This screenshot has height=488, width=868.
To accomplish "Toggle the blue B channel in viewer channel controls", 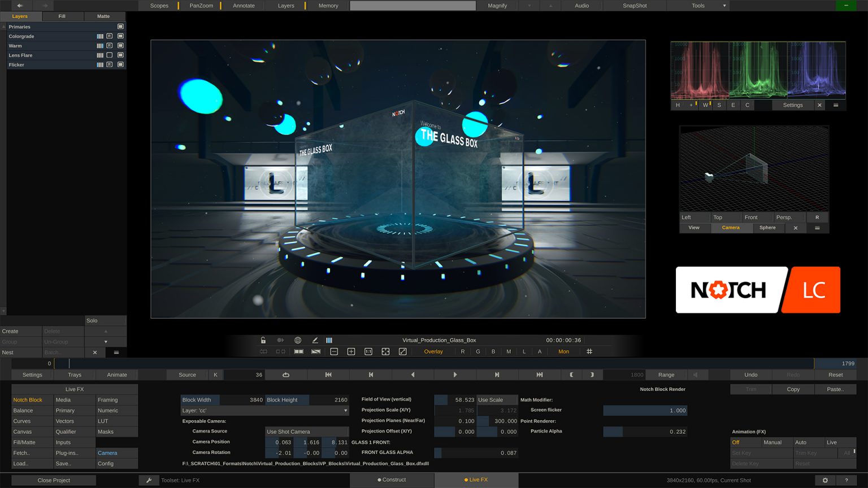I will (x=493, y=351).
